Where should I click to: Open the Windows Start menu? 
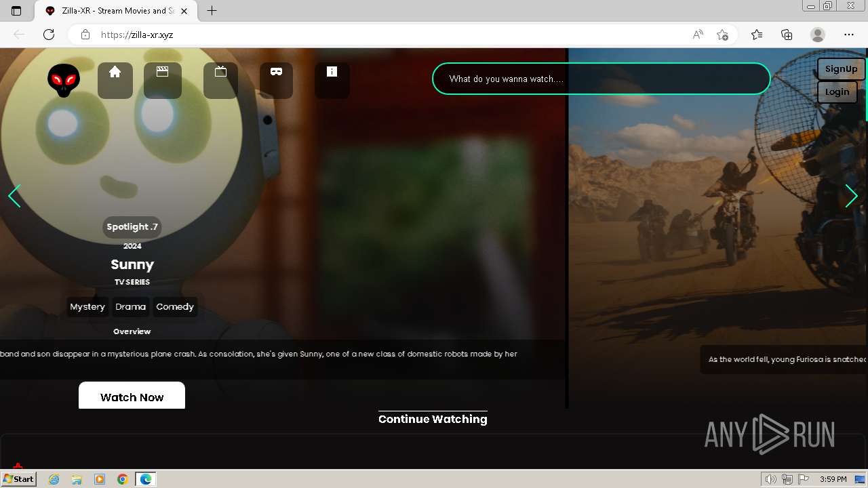[18, 479]
